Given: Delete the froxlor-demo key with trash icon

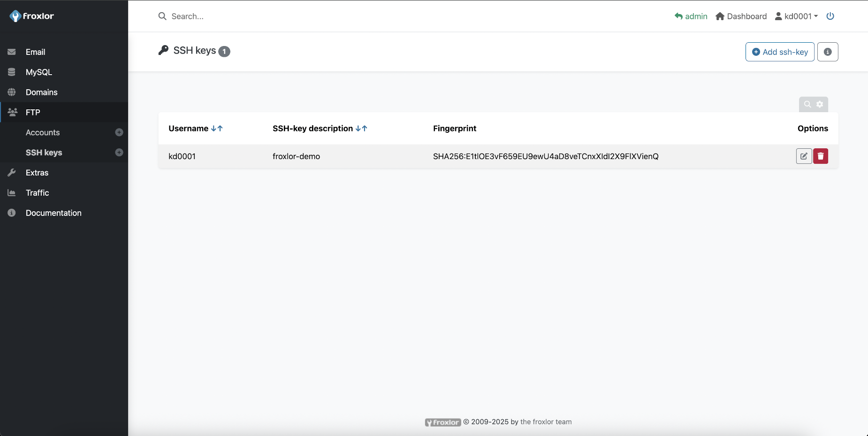Looking at the screenshot, I should coord(821,156).
